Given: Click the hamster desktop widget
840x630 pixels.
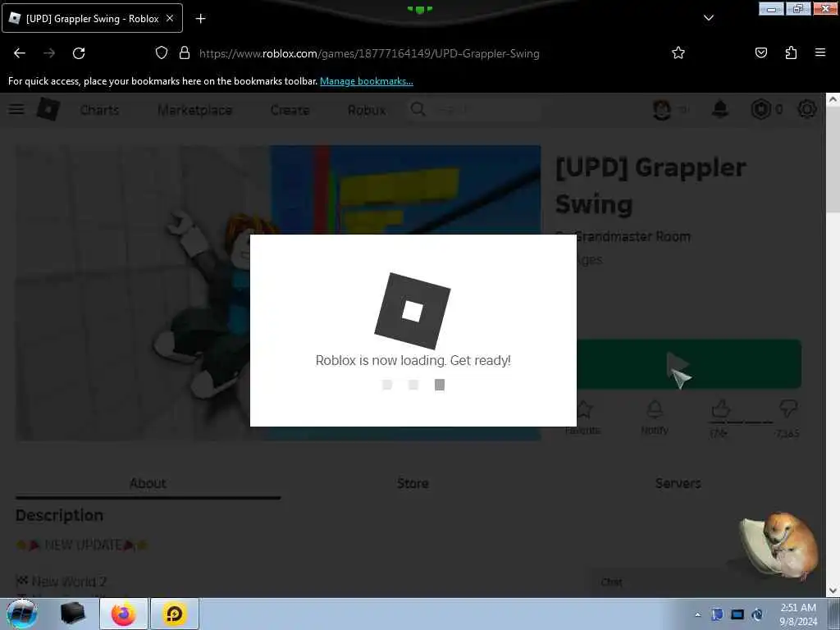Looking at the screenshot, I should (x=780, y=546).
